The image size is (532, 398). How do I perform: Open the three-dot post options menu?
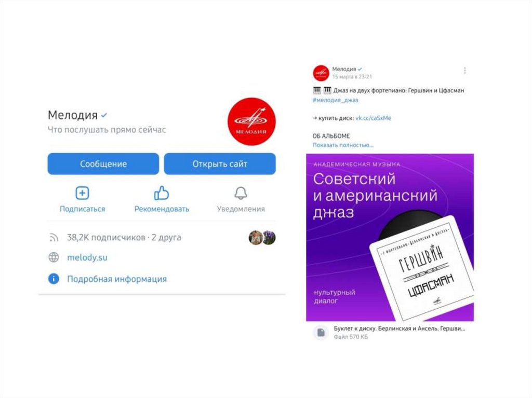(x=465, y=71)
